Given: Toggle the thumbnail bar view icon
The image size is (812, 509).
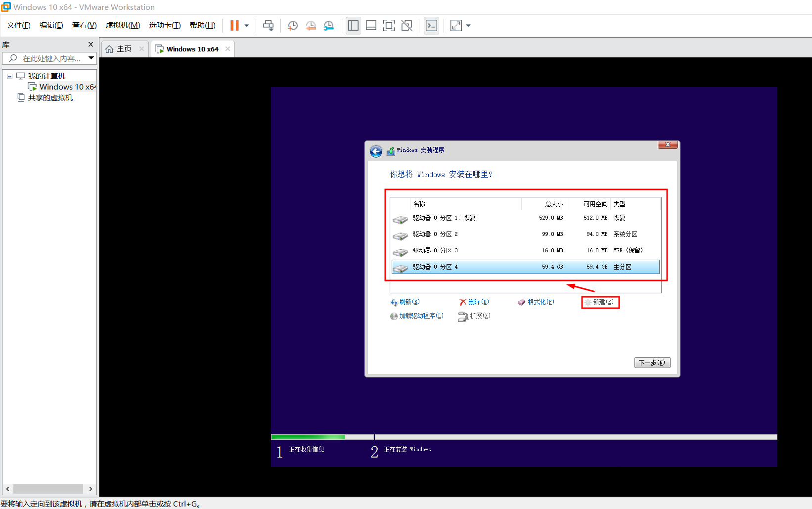Looking at the screenshot, I should (371, 25).
